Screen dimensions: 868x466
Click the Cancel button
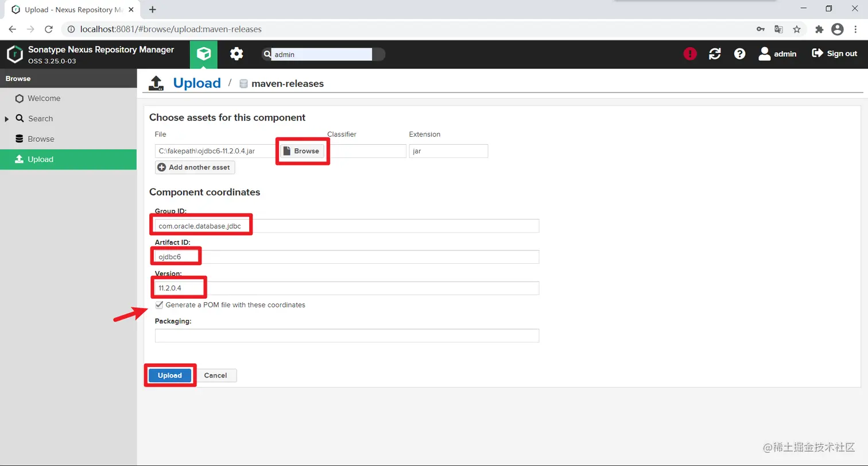215,375
